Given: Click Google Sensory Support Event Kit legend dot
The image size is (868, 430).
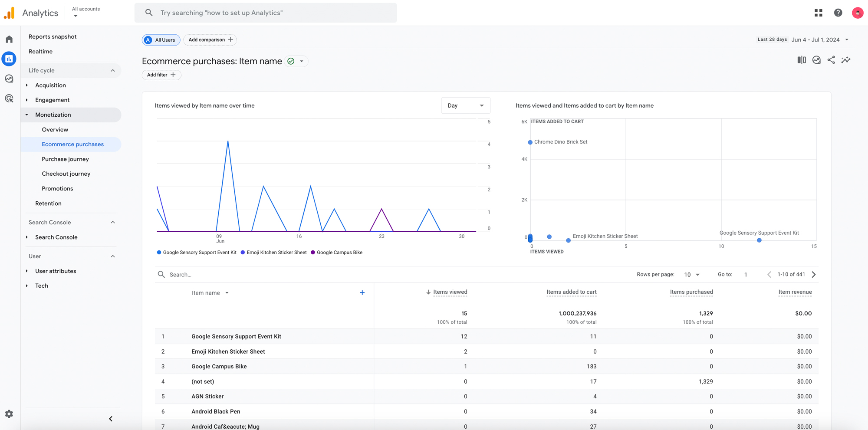Looking at the screenshot, I should click(159, 252).
